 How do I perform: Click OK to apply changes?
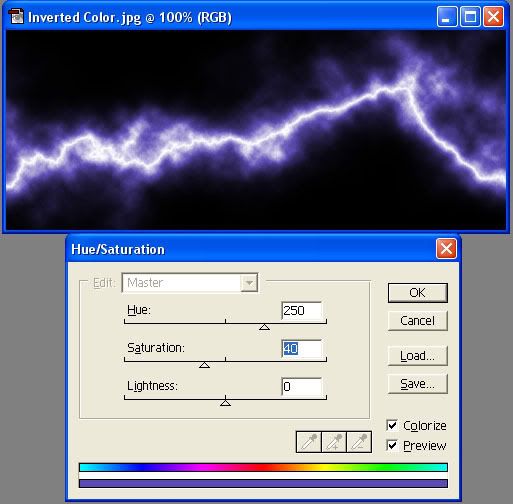click(418, 293)
